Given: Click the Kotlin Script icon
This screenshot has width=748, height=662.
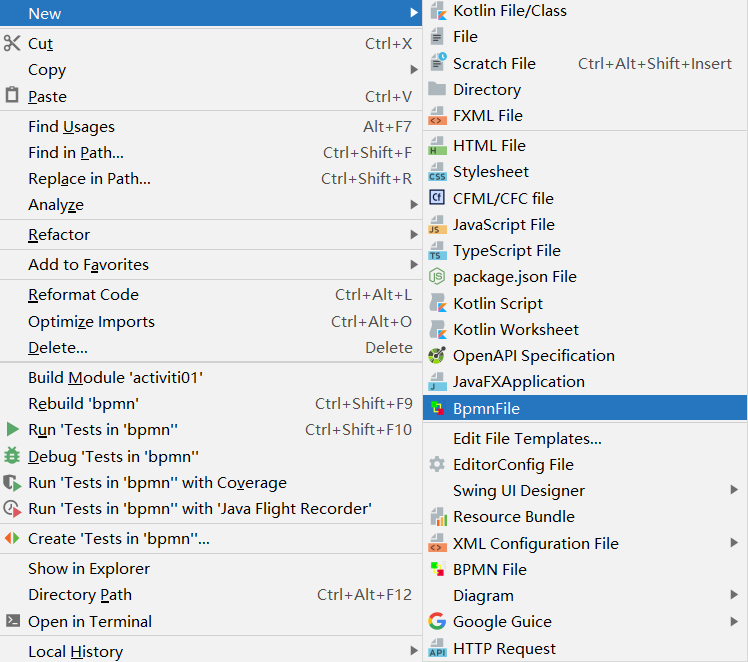Looking at the screenshot, I should point(438,303).
